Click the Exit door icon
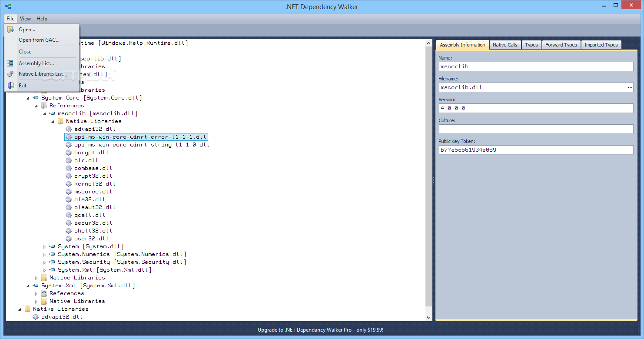The height and width of the screenshot is (339, 644). pyautogui.click(x=10, y=86)
